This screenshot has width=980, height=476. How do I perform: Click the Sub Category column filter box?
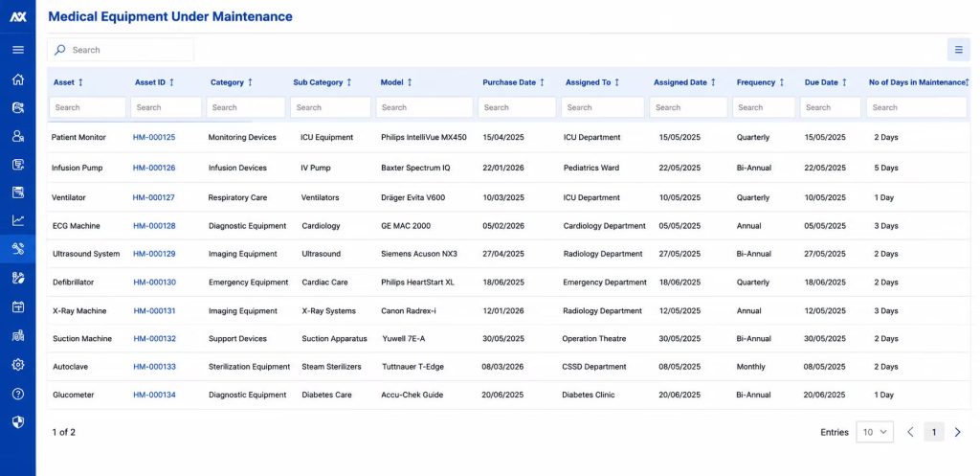pyautogui.click(x=330, y=107)
